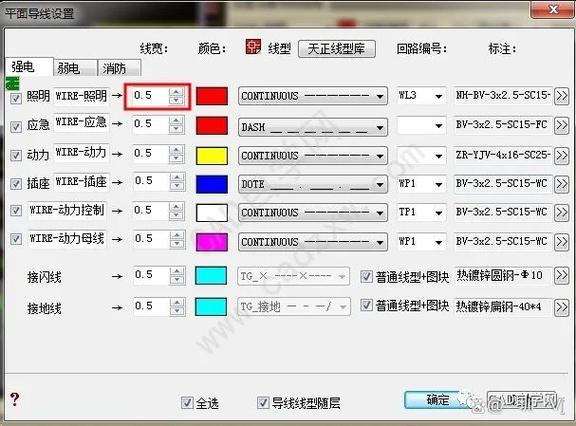Switch to the 消防 tab

tap(119, 68)
